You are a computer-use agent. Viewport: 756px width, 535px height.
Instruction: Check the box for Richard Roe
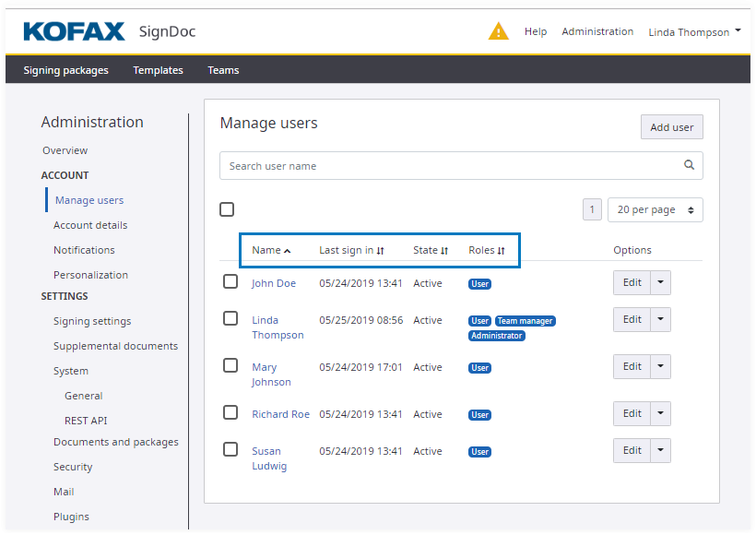[x=230, y=412]
